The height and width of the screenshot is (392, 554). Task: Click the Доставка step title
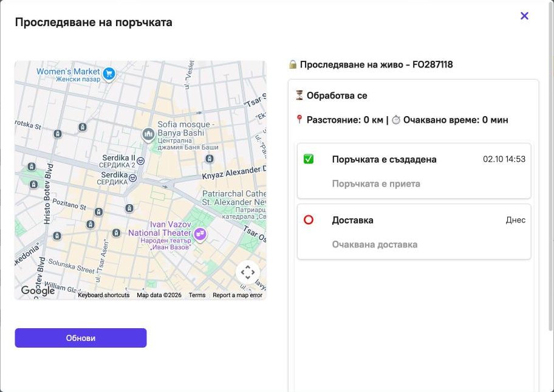click(352, 220)
